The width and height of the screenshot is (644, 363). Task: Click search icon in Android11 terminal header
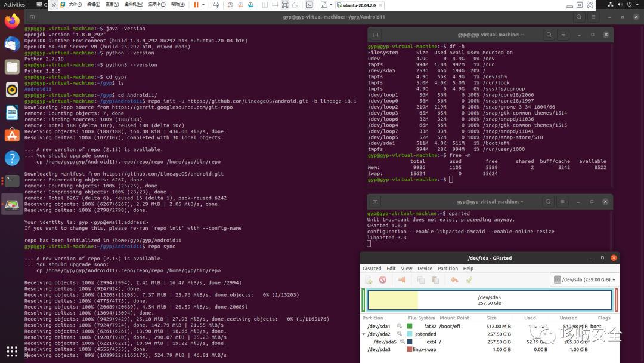point(579,17)
